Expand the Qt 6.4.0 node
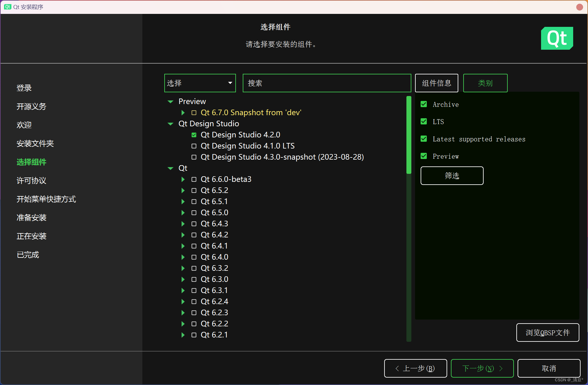588x385 pixels. 183,257
